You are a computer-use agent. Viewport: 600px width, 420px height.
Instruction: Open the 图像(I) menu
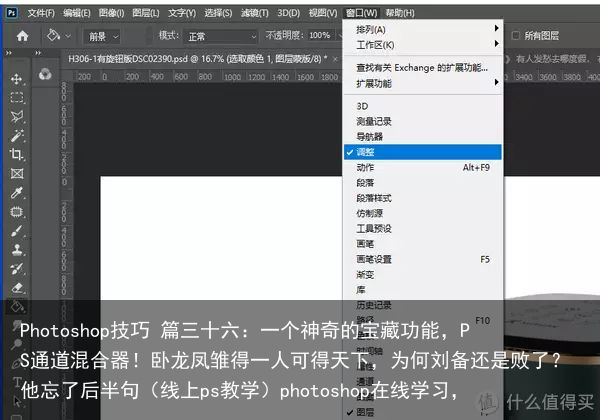pyautogui.click(x=111, y=13)
